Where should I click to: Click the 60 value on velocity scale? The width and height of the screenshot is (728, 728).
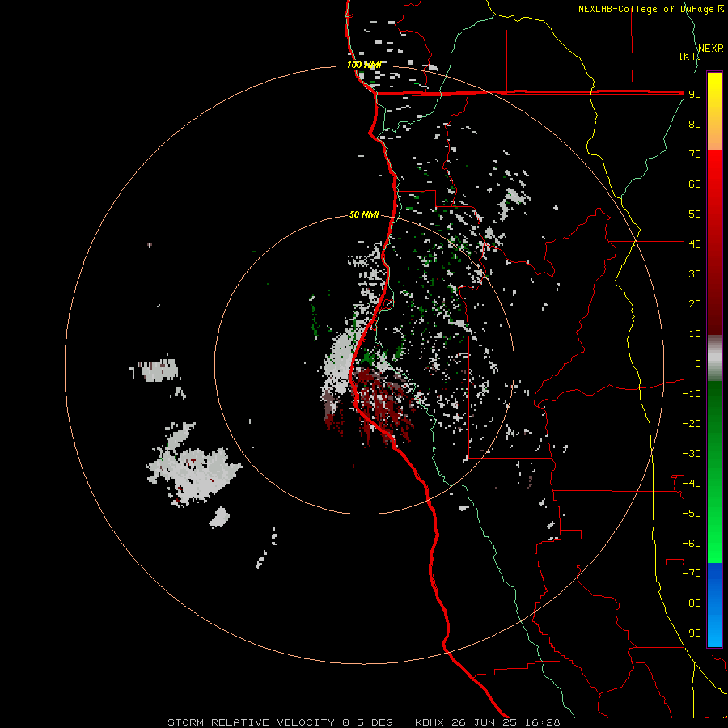[695, 184]
